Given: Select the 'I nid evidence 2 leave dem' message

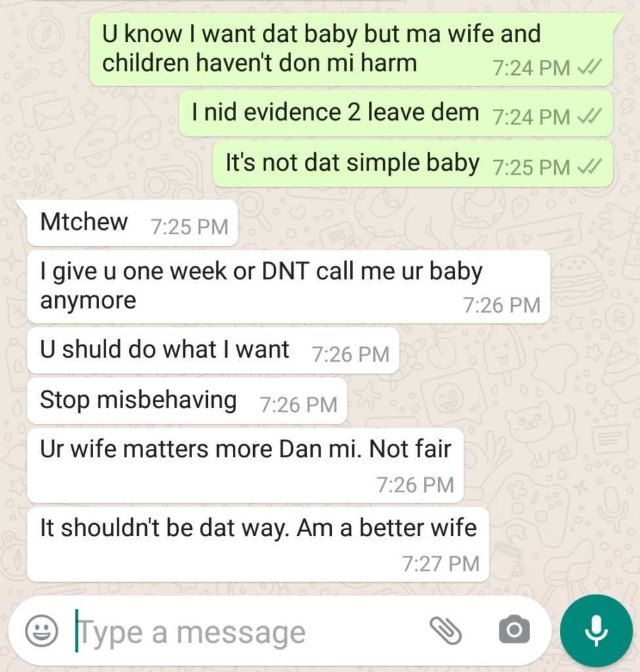Looking at the screenshot, I should pyautogui.click(x=395, y=113).
